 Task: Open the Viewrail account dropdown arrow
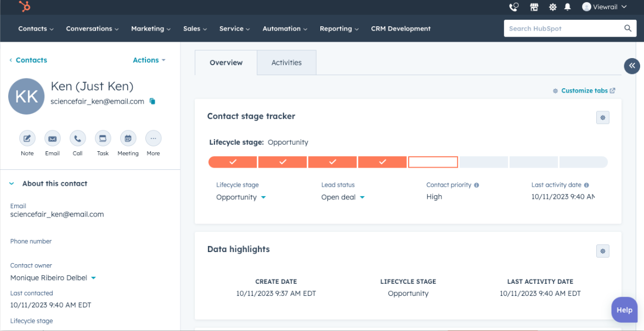pos(624,7)
